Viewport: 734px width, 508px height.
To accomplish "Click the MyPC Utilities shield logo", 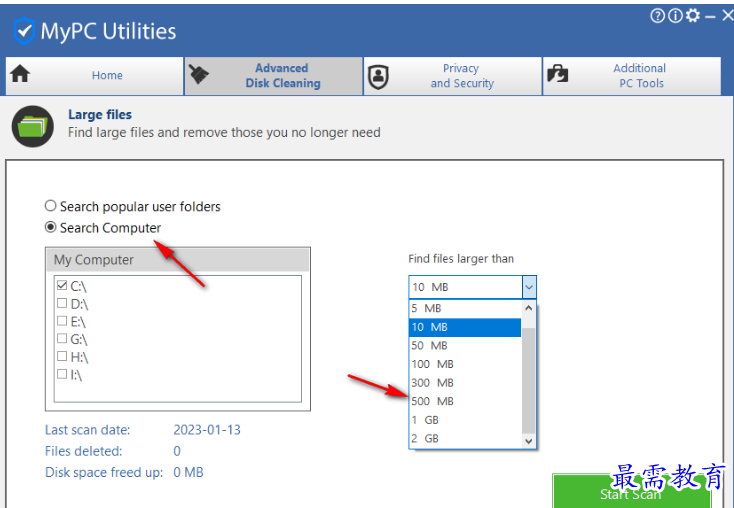I will (24, 31).
